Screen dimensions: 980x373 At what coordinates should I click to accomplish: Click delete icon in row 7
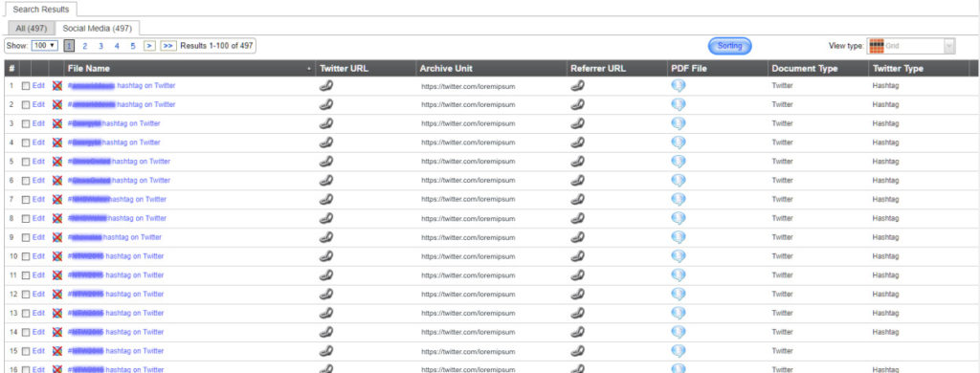[x=57, y=199]
